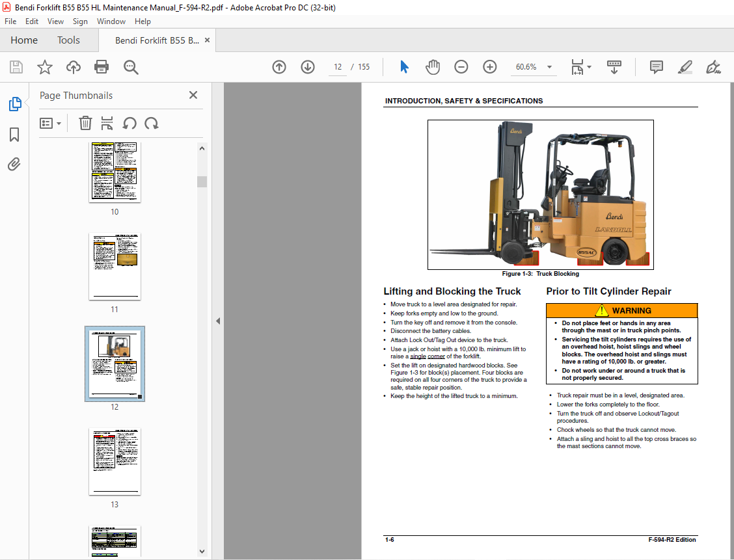Click the 'INTRODUCTION, SAFETY & SPECIFICATIONS' header
The height and width of the screenshot is (560, 734).
tap(464, 101)
